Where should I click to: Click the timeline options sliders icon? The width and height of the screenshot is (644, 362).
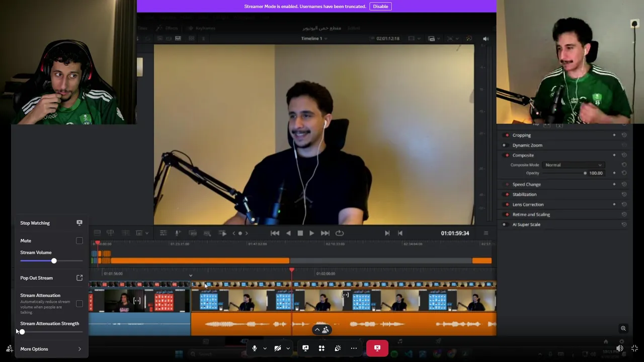pyautogui.click(x=163, y=233)
